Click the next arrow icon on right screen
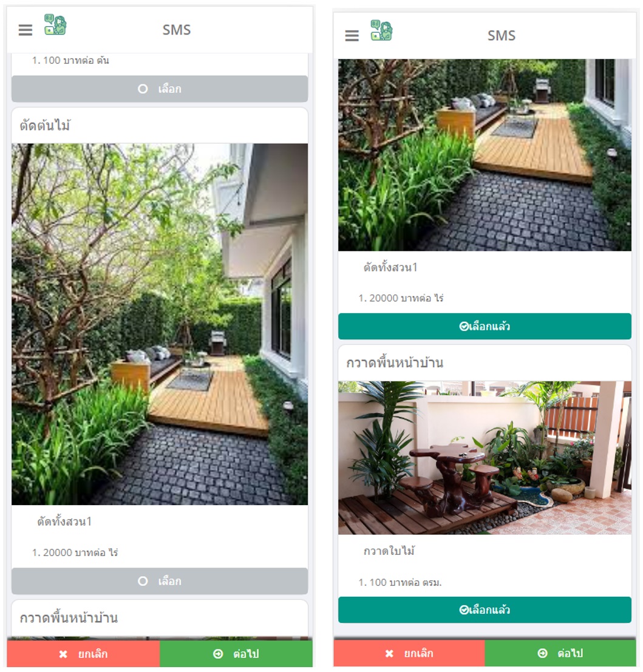The height and width of the screenshot is (672, 643). (x=543, y=653)
